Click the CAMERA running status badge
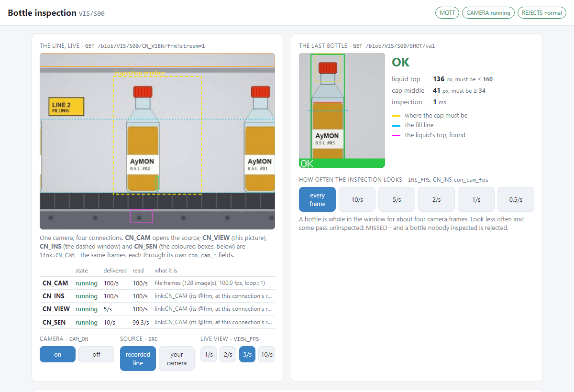Screen dimensions: 574x392 pos(488,13)
